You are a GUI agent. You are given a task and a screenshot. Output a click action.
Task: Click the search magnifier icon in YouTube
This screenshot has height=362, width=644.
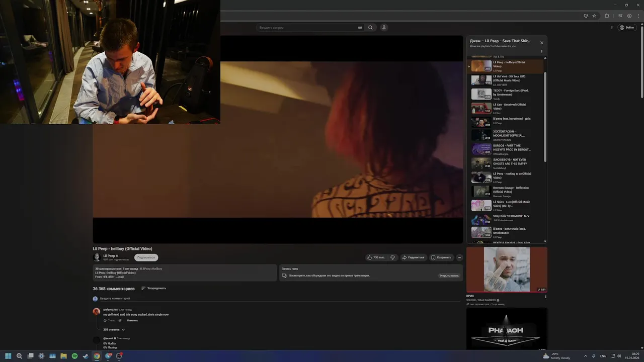click(x=370, y=28)
